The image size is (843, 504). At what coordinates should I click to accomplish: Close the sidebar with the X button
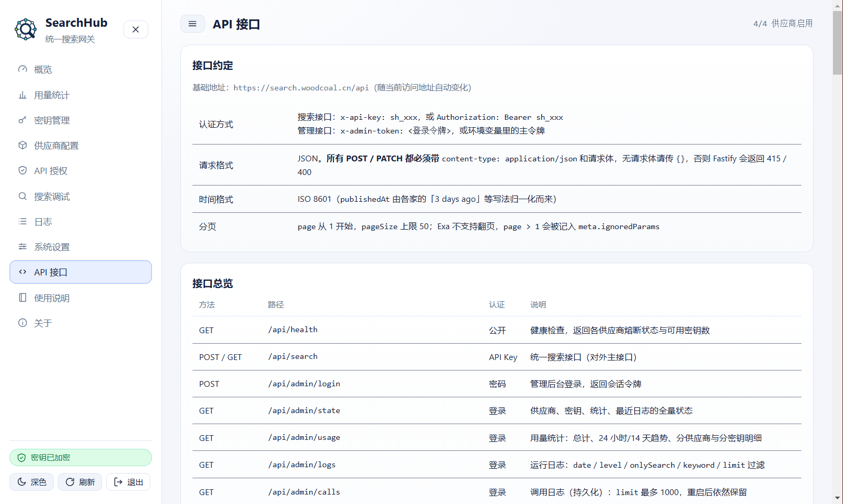point(136,29)
